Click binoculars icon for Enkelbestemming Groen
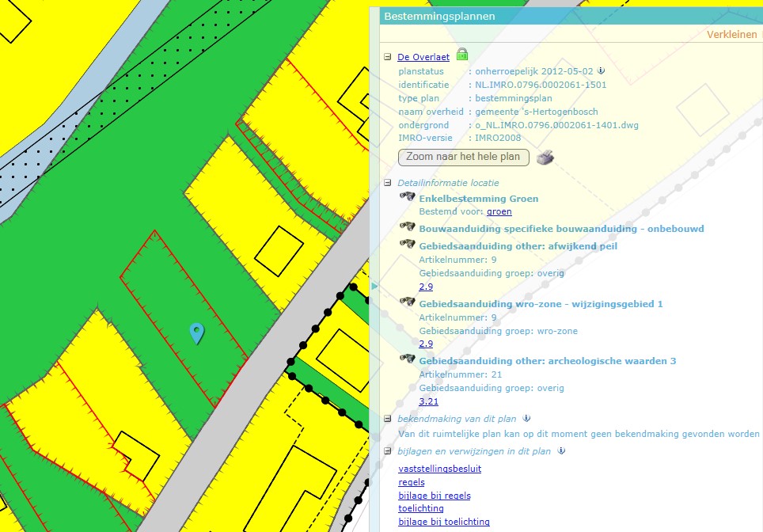The image size is (763, 532). point(408,196)
